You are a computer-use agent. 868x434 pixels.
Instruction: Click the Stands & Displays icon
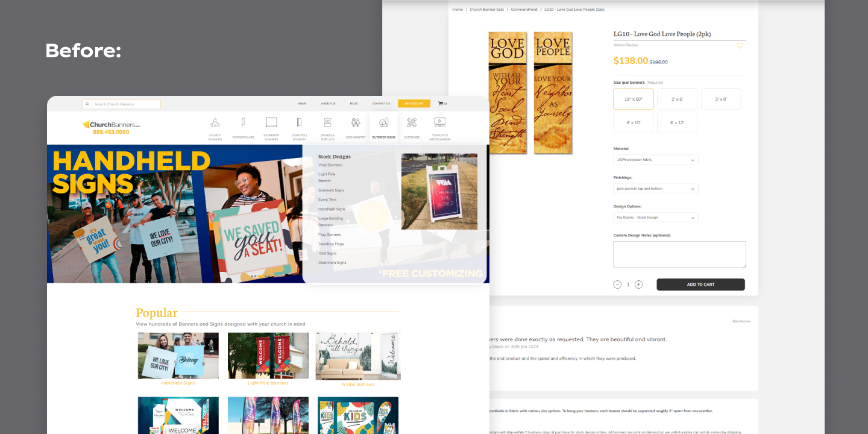point(327,123)
